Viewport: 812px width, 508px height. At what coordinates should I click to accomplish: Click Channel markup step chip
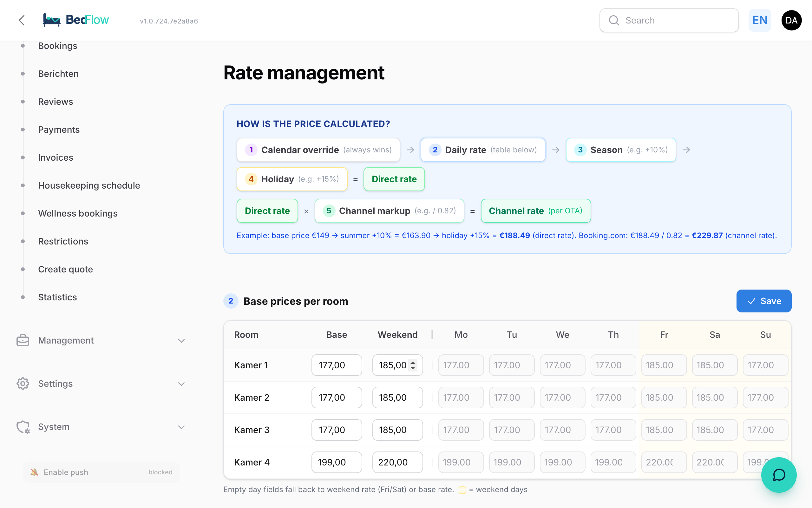(389, 211)
